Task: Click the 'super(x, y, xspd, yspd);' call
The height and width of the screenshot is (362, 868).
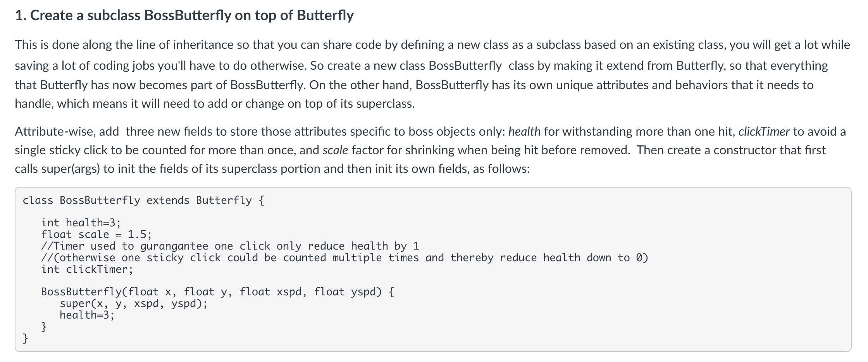Action: (134, 303)
